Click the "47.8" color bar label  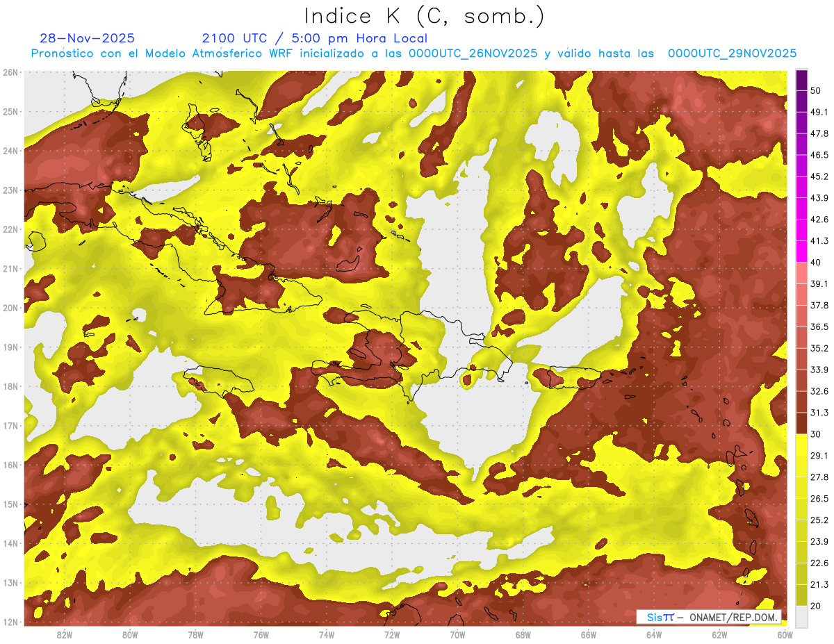pos(819,133)
